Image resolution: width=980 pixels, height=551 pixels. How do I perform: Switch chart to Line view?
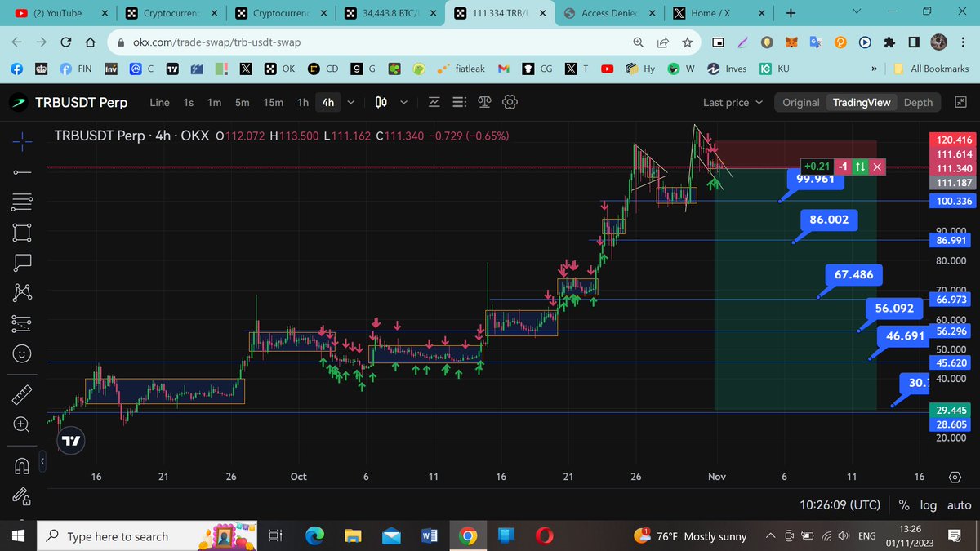[x=160, y=102]
